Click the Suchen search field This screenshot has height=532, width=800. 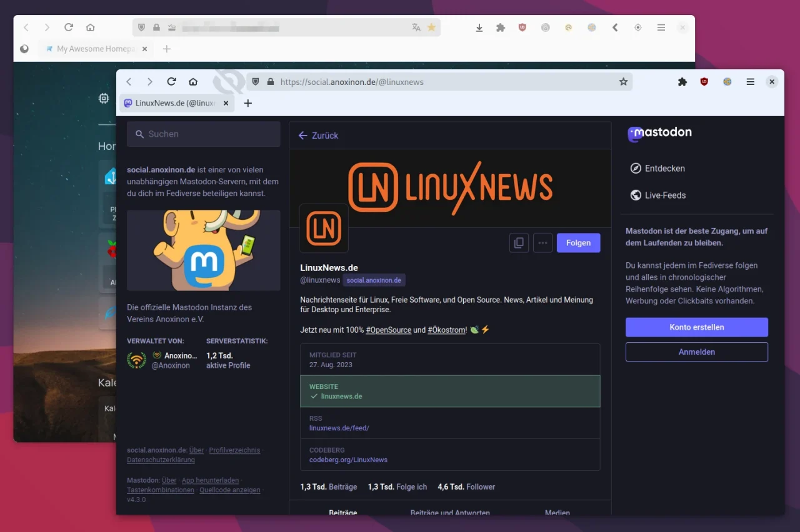tap(204, 134)
